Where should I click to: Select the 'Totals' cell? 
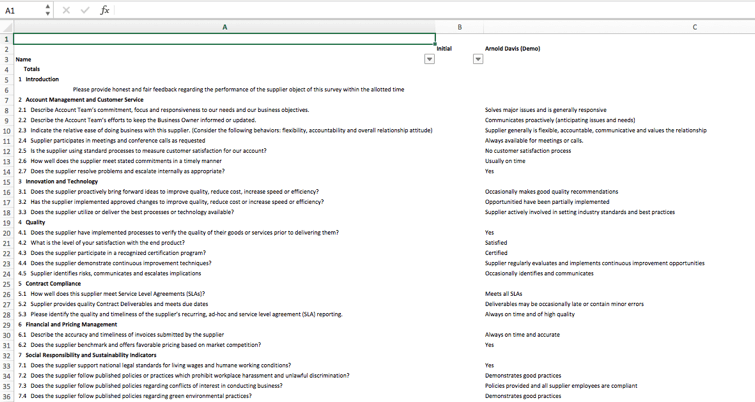32,69
